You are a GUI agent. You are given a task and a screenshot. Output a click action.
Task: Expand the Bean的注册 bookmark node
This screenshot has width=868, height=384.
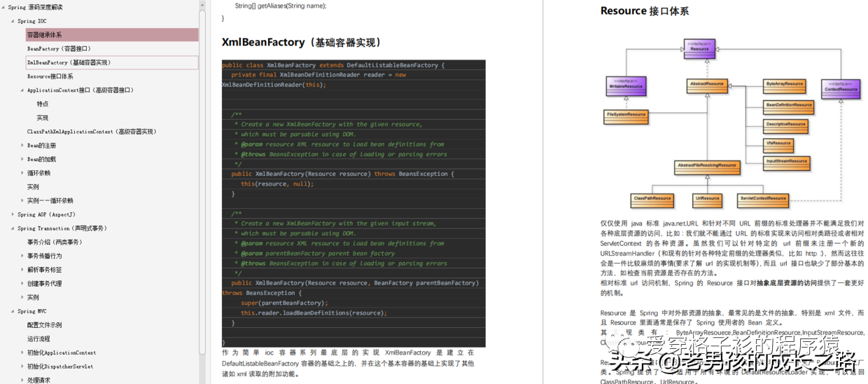pyautogui.click(x=22, y=146)
